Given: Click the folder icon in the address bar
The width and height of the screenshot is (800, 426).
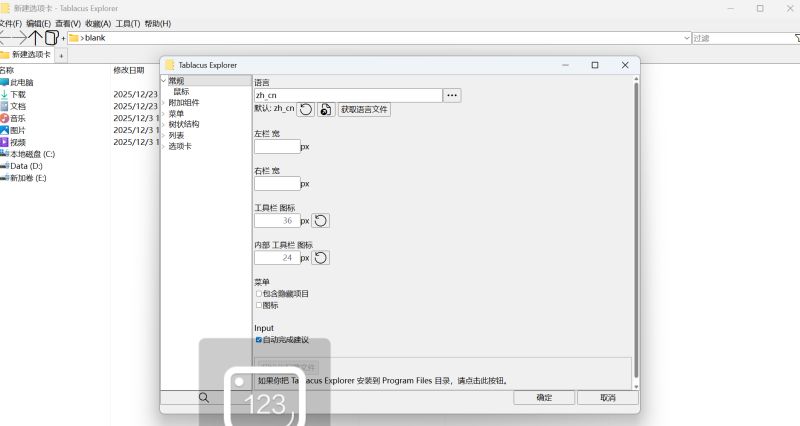Looking at the screenshot, I should point(73,38).
